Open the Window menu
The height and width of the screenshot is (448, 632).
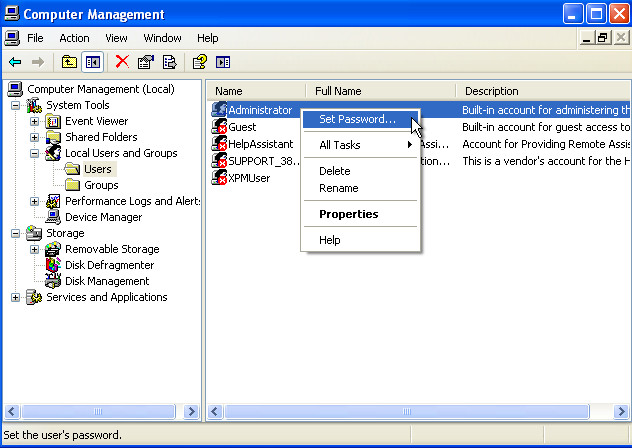(x=162, y=38)
